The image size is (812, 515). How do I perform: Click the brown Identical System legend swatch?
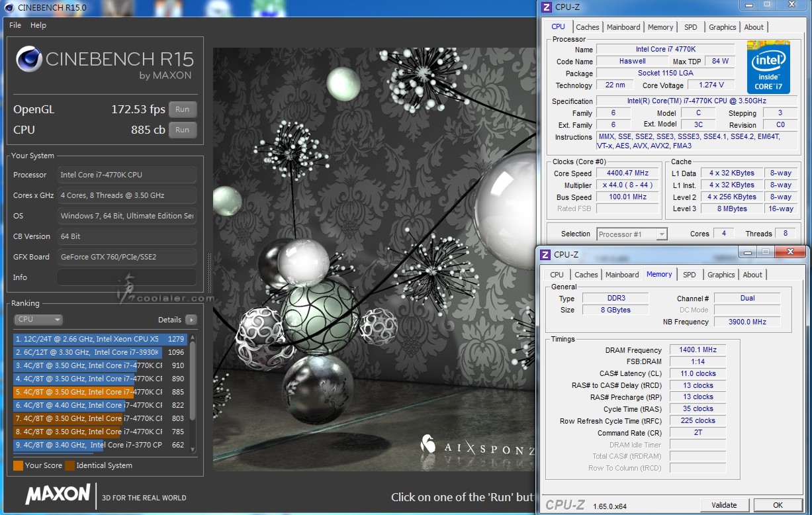(69, 465)
